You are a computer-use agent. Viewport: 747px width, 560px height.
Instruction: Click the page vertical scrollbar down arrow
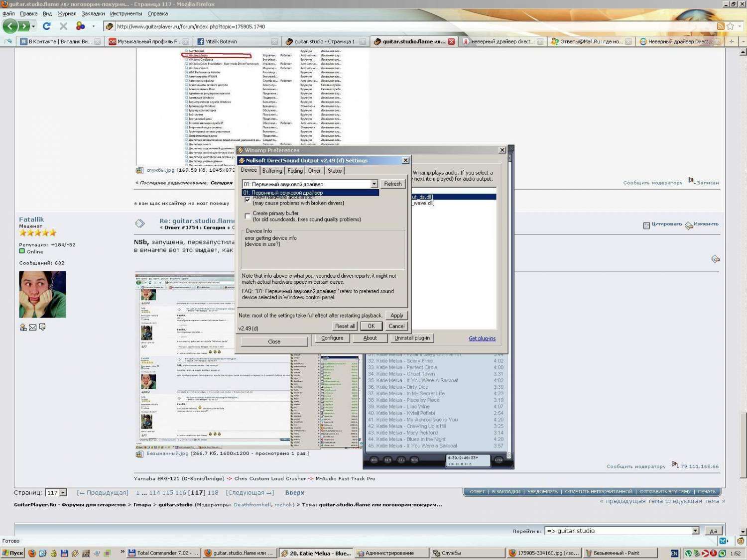[743, 531]
